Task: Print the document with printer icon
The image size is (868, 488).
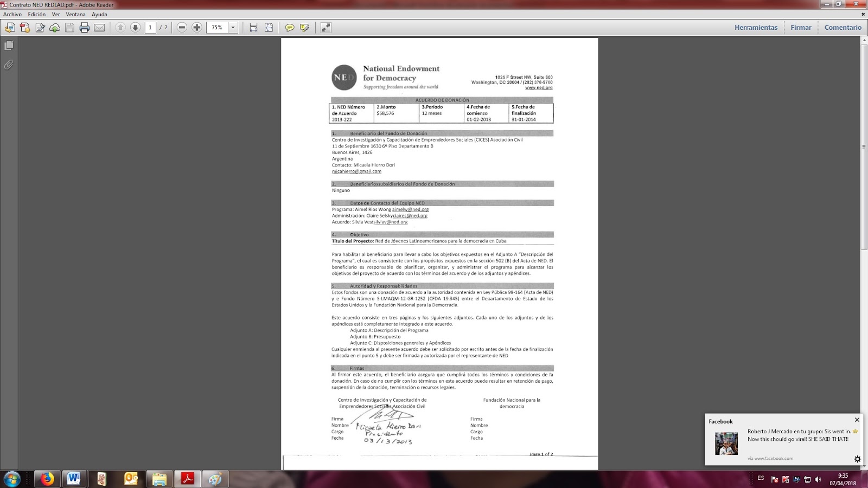Action: pyautogui.click(x=85, y=28)
